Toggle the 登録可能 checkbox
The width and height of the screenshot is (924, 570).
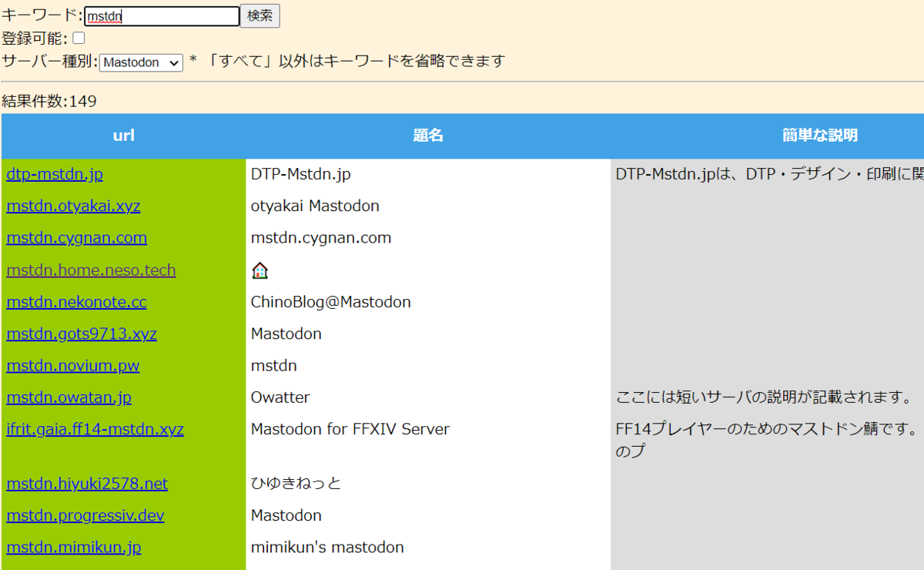[x=79, y=38]
